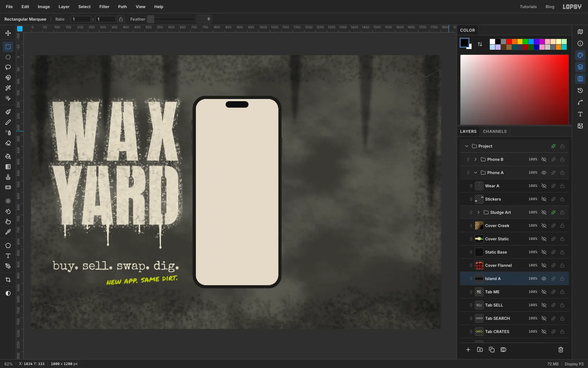Select the Text tool in left toolbar
The height and width of the screenshot is (368, 588).
pyautogui.click(x=8, y=256)
